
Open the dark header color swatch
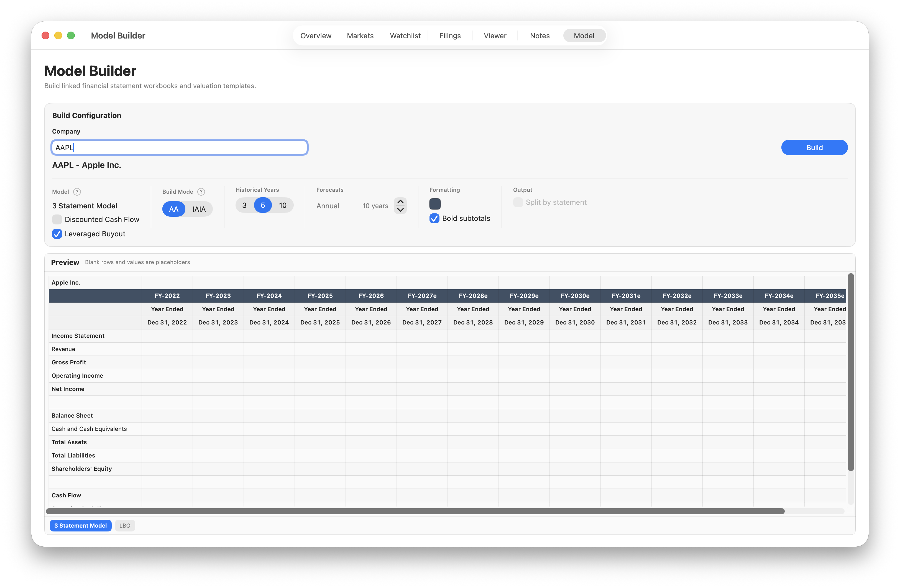coord(435,204)
